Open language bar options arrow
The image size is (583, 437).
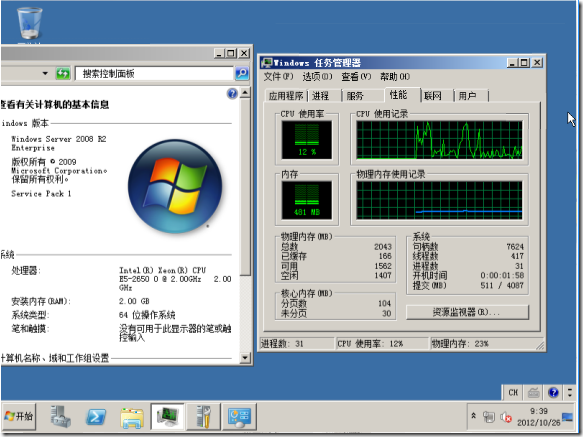570,392
